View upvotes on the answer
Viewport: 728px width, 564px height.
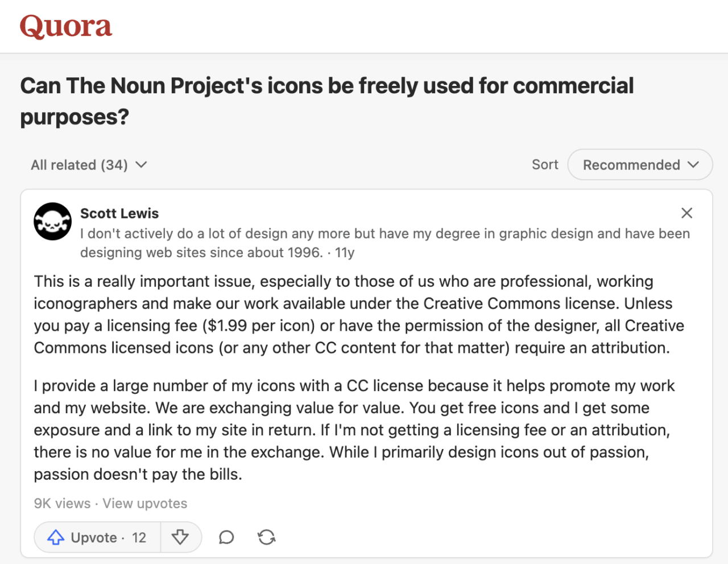click(x=144, y=503)
